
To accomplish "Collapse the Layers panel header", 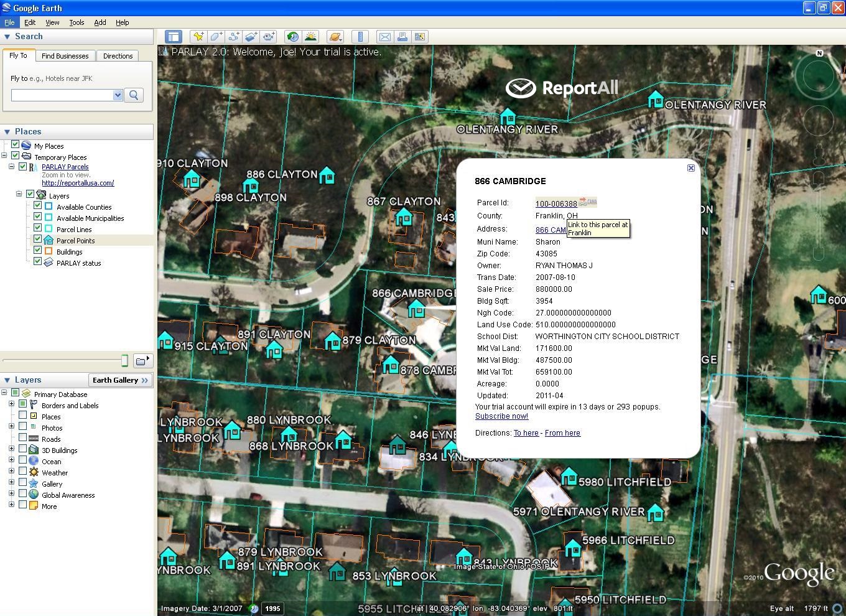I will click(x=7, y=380).
